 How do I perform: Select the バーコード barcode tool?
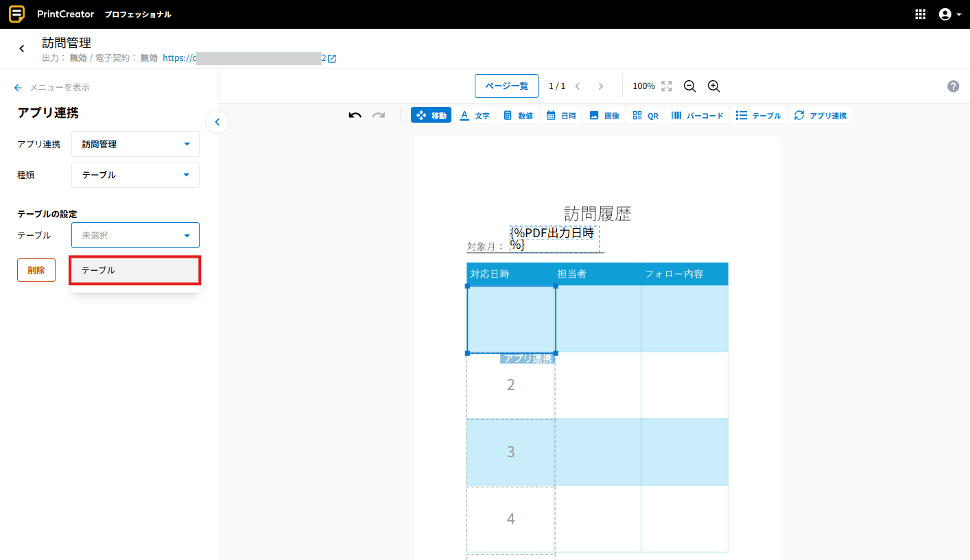click(x=697, y=115)
